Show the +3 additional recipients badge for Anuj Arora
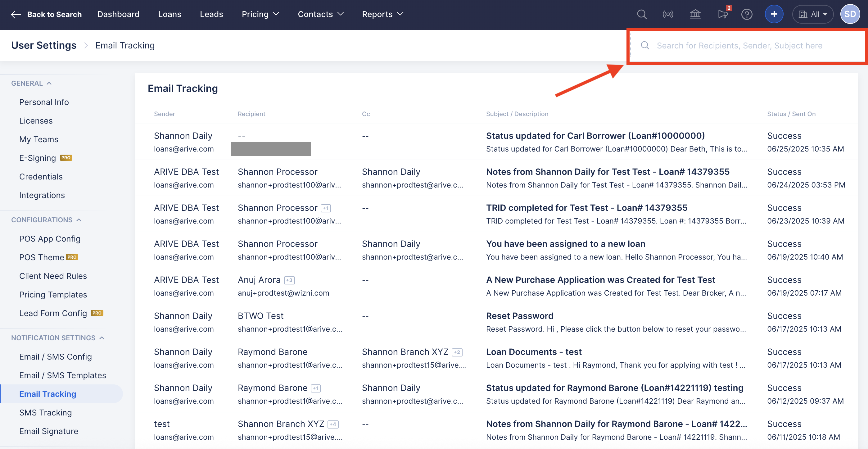Screen dimensions: 868x449 click(x=289, y=280)
